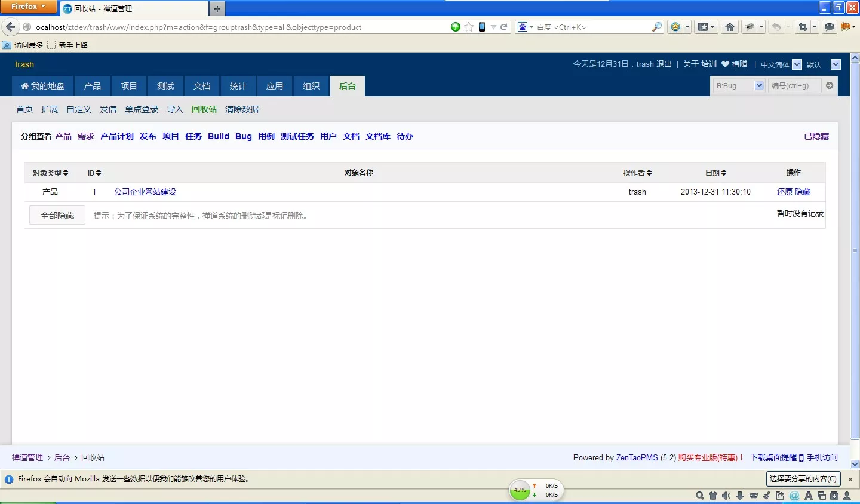860x504 pixels.
Task: Click the screenshot crop tool icon
Action: click(803, 27)
